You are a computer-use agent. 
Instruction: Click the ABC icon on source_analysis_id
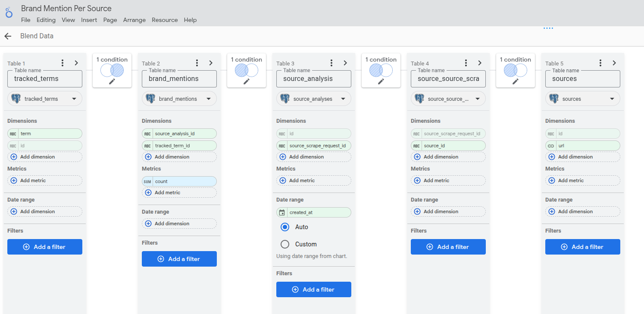point(147,134)
